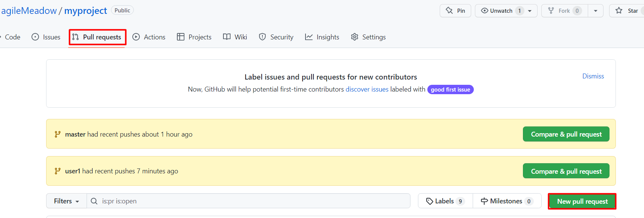The image size is (644, 218).
Task: Click the branch icon next to master
Action: pos(57,134)
